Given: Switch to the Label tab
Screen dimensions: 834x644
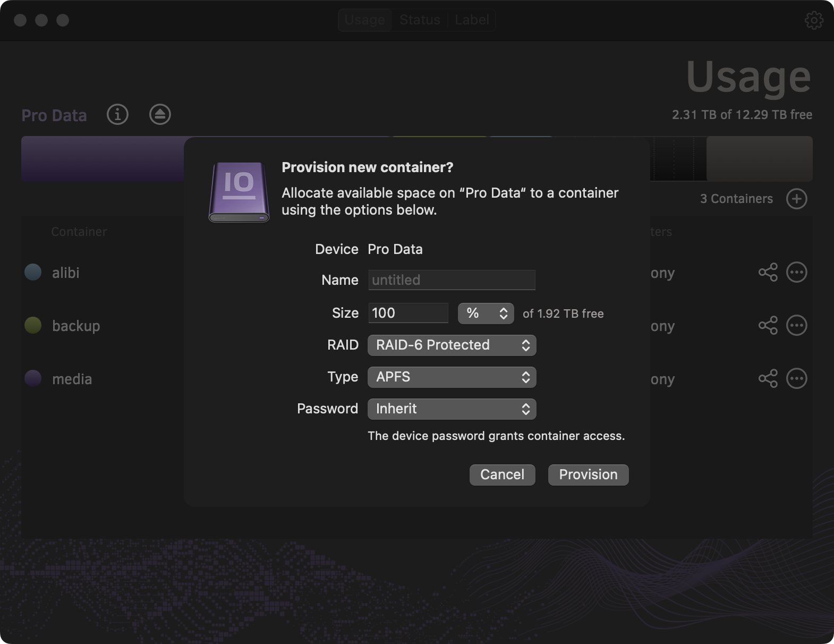Looking at the screenshot, I should click(x=471, y=20).
